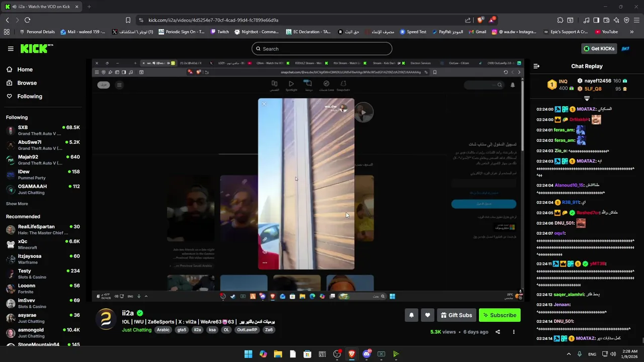Image resolution: width=644 pixels, height=362 pixels.
Task: Click the Get KICKs button
Action: click(599, 48)
